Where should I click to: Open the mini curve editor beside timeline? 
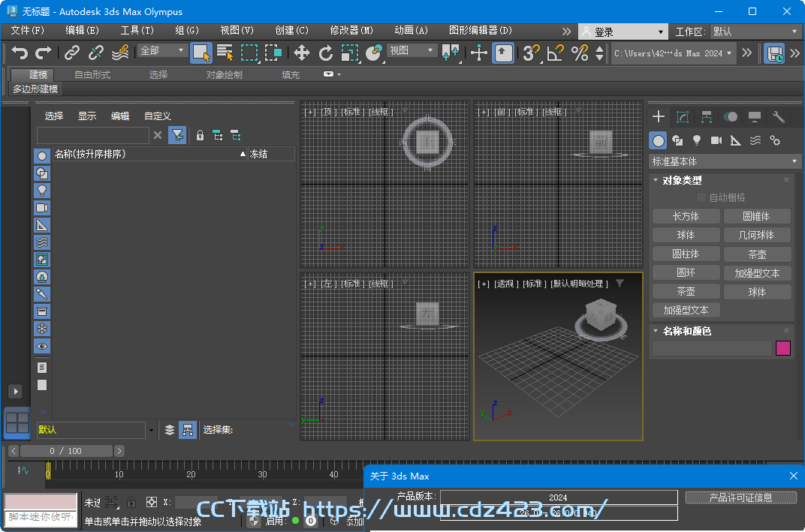[x=23, y=470]
